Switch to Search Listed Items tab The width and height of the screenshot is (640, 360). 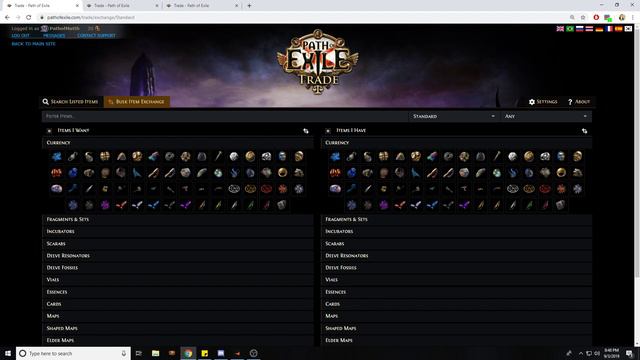71,102
